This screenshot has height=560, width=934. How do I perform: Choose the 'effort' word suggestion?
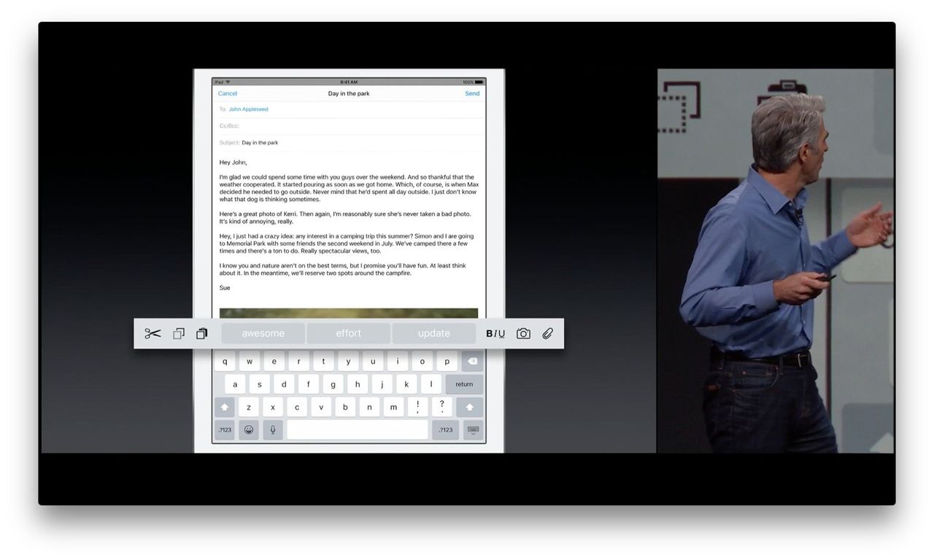coord(349,333)
